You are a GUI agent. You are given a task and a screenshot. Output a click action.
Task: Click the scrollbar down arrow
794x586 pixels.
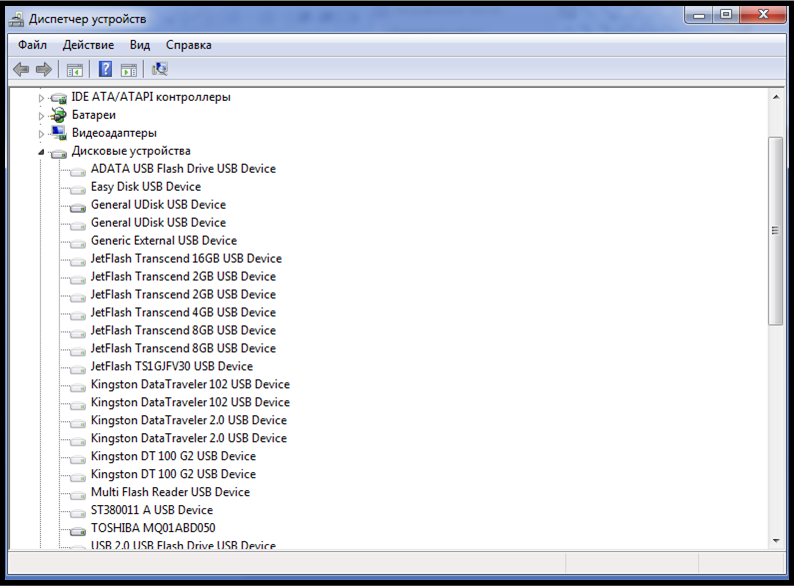coord(776,541)
